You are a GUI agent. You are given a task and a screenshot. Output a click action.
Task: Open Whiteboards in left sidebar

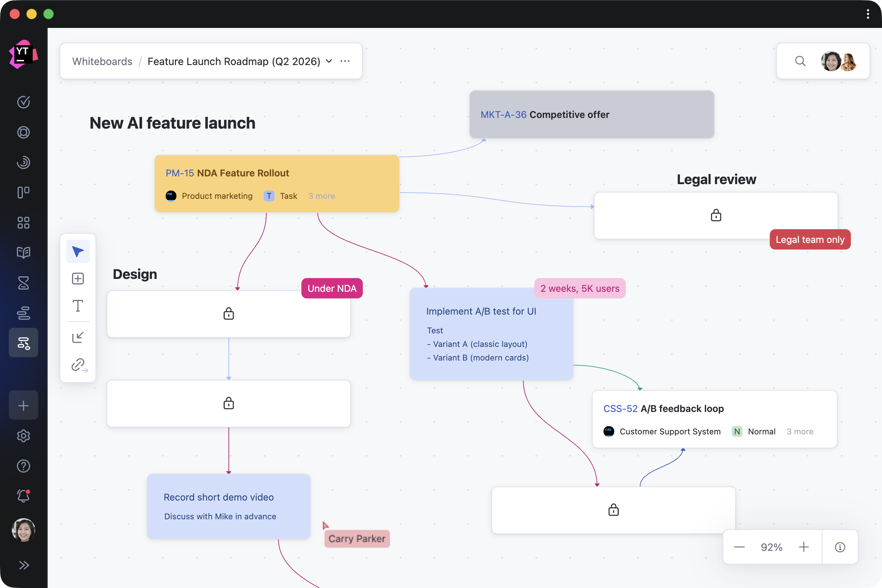23,343
